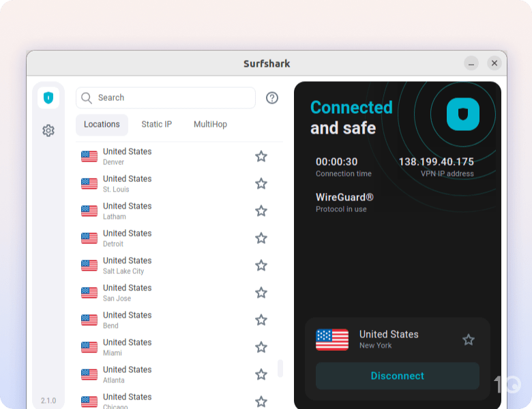Open the Settings gear in sidebar
Screen dimensions: 532x409
[x=48, y=130]
